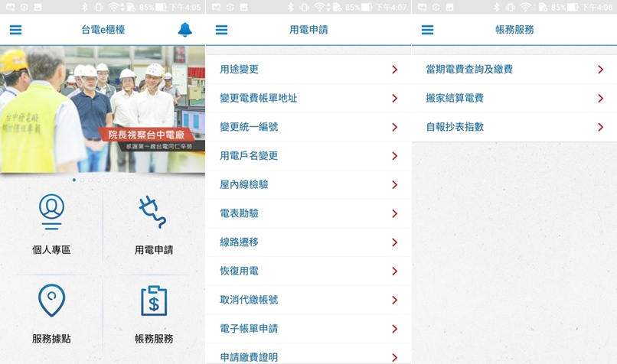Open 個人專區 person icon
This screenshot has height=364, width=617.
point(51,212)
